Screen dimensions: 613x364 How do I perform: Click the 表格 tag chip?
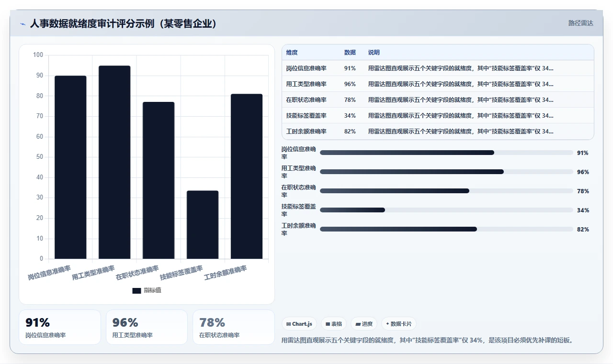[x=334, y=324]
